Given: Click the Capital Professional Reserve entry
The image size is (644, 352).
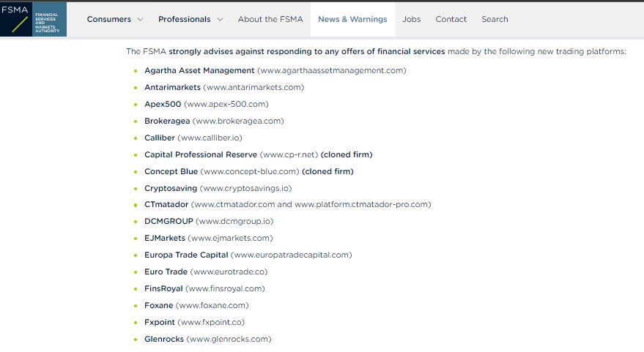Looking at the screenshot, I should coord(259,154).
